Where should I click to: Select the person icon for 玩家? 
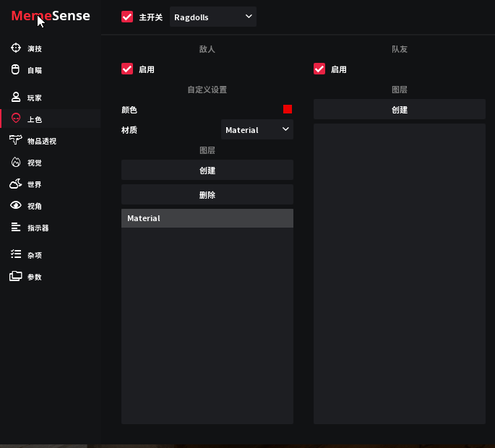click(16, 98)
